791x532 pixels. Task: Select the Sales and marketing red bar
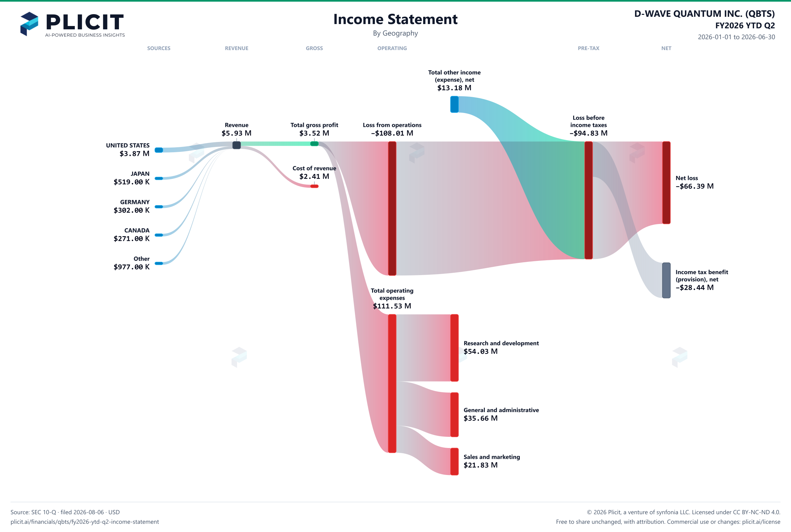click(x=454, y=462)
